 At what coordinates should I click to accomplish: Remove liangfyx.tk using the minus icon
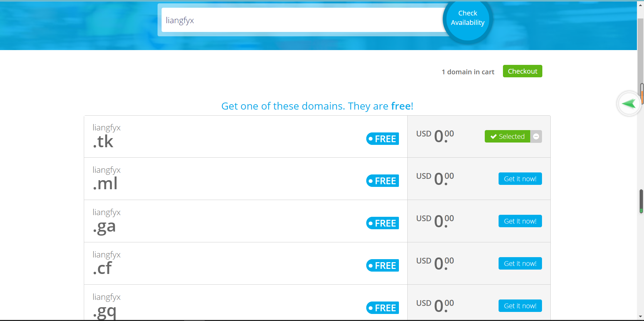pos(536,136)
